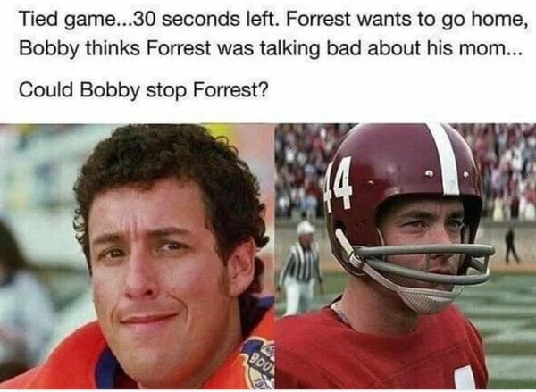Image resolution: width=536 pixels, height=392 pixels.
Task: Click the white stripe on the helmet
Action: tap(446, 159)
